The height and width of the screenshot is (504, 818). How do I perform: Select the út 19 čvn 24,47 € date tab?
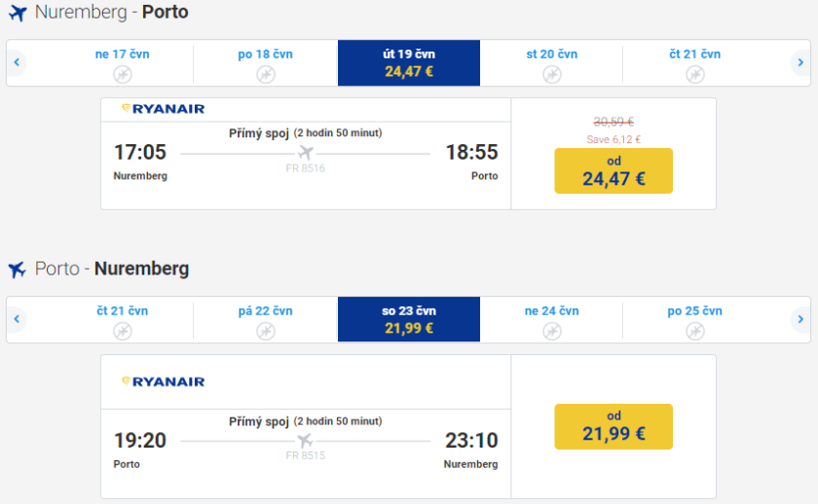409,63
